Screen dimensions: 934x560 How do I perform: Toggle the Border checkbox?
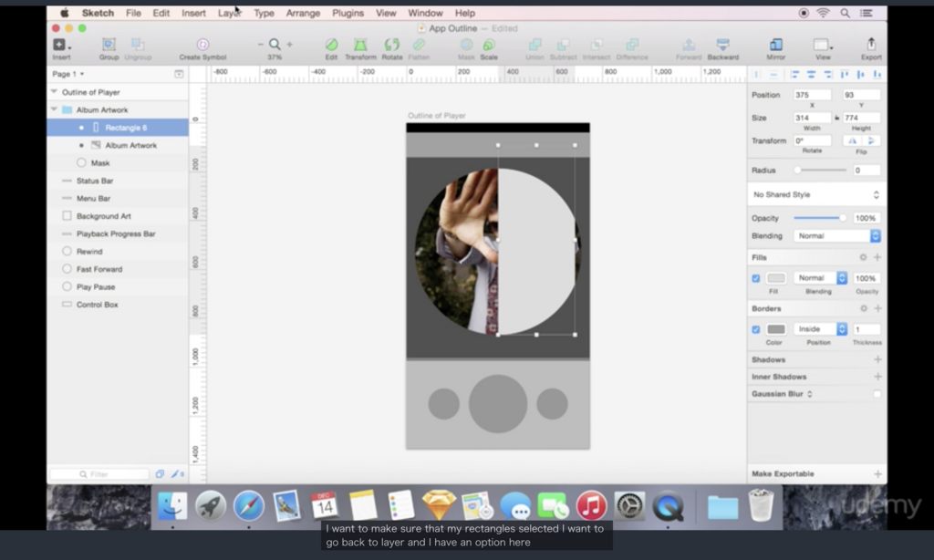coord(756,329)
